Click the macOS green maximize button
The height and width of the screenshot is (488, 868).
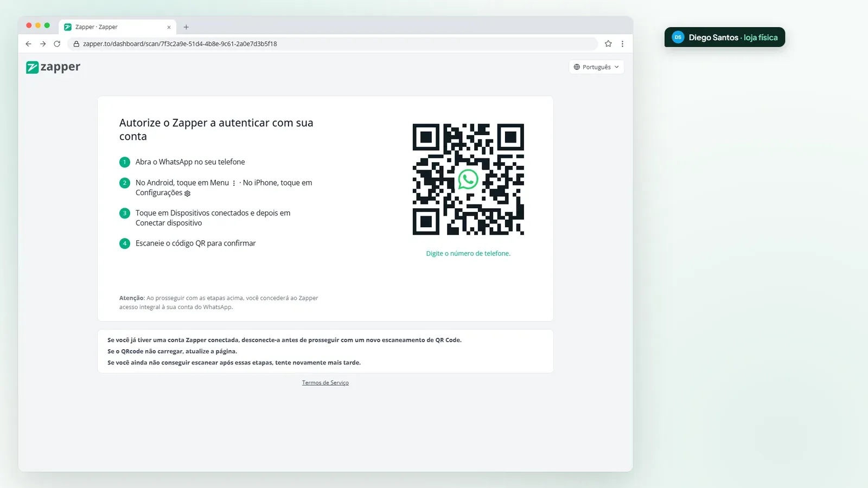point(47,25)
